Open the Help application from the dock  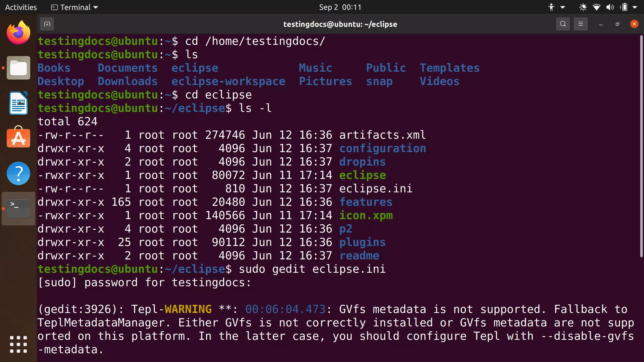(18, 173)
